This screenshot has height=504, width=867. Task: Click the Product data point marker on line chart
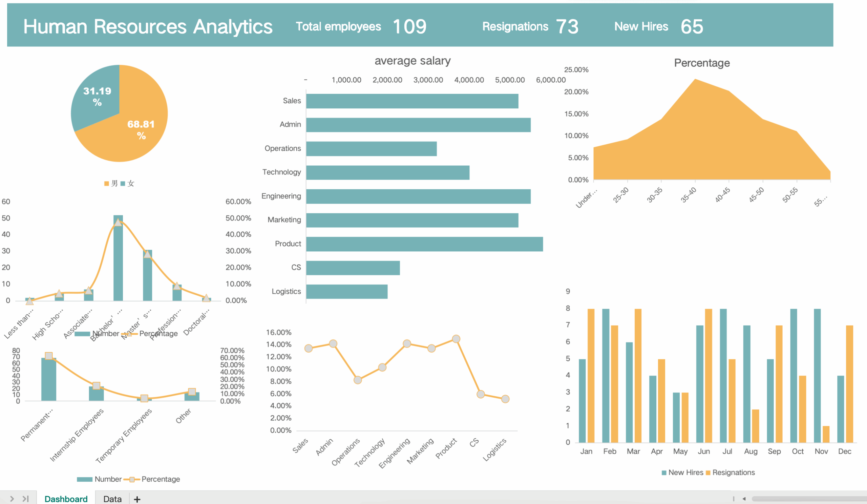[456, 339]
